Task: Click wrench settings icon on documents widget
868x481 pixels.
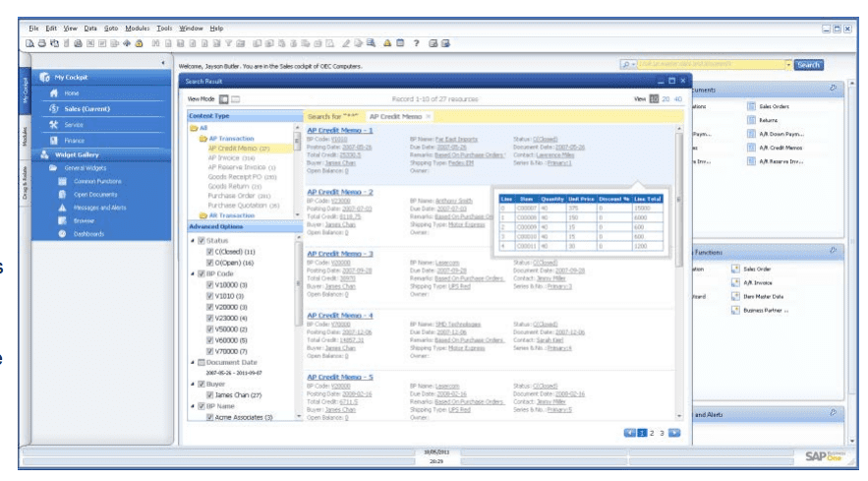Action: [x=834, y=89]
